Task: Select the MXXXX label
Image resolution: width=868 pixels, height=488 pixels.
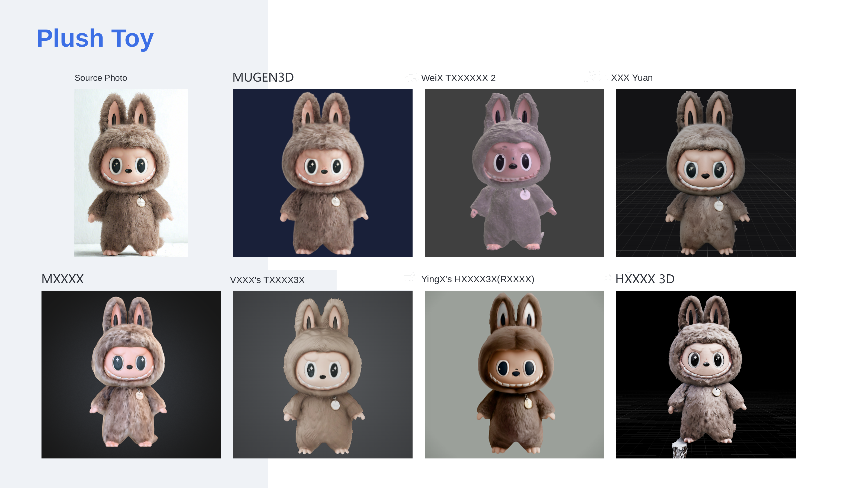Action: (62, 279)
